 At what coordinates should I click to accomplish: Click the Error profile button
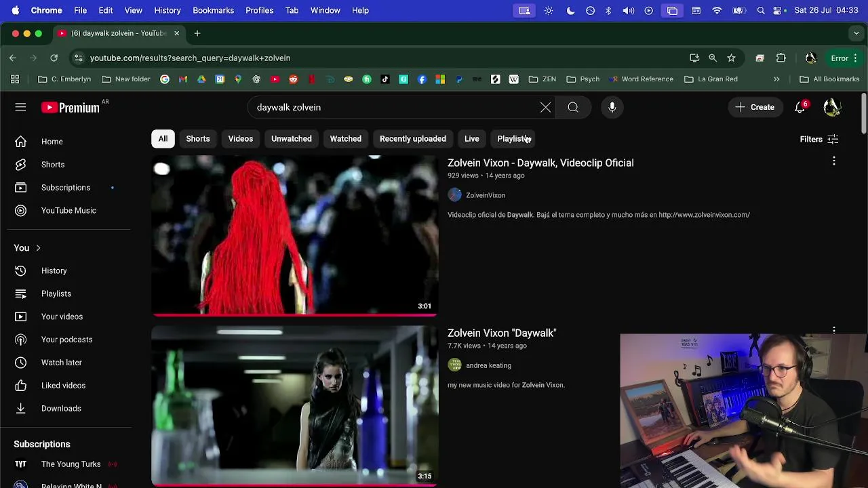[x=845, y=58]
